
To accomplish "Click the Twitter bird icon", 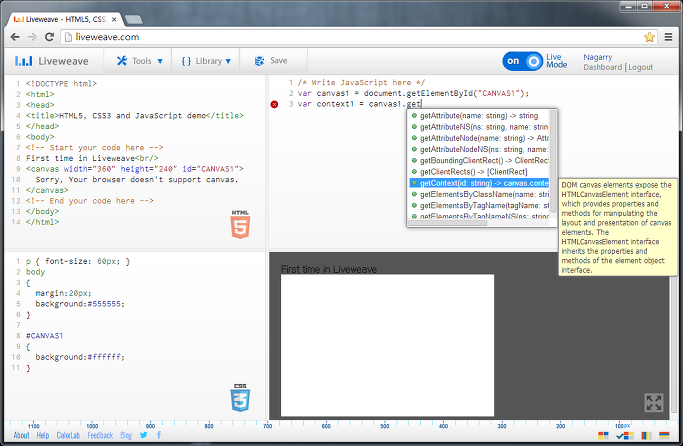I will click(x=143, y=435).
